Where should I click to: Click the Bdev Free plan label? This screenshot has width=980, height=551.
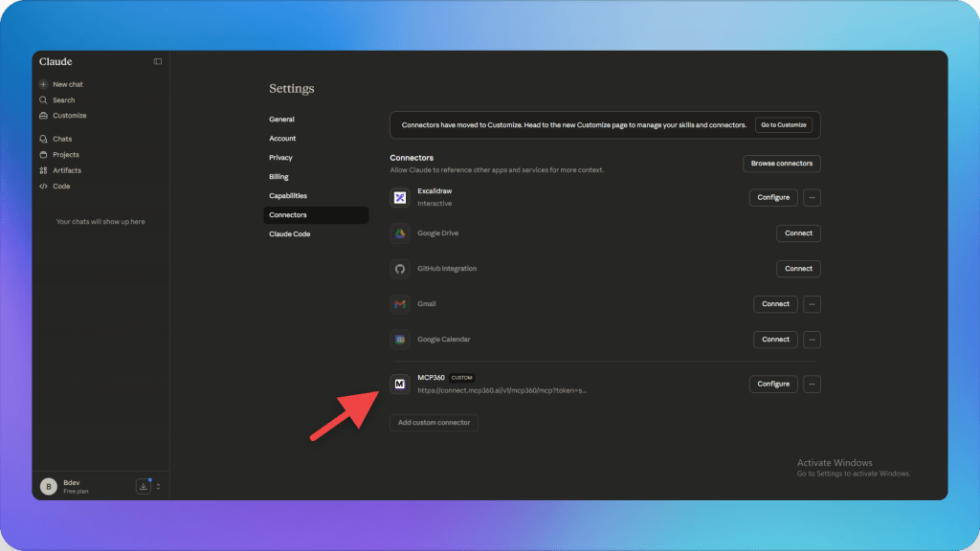76,491
